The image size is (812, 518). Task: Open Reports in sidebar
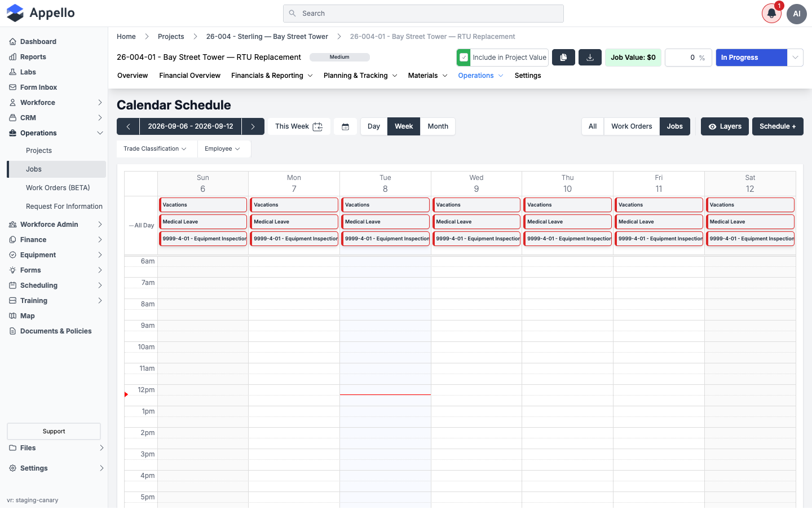pos(33,57)
